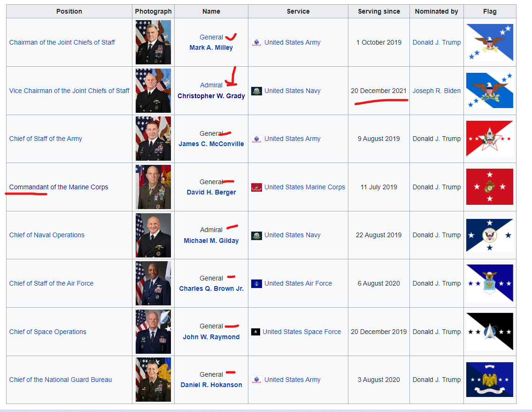Click the 'Serving since' column header
532x412 pixels.
tap(378, 12)
